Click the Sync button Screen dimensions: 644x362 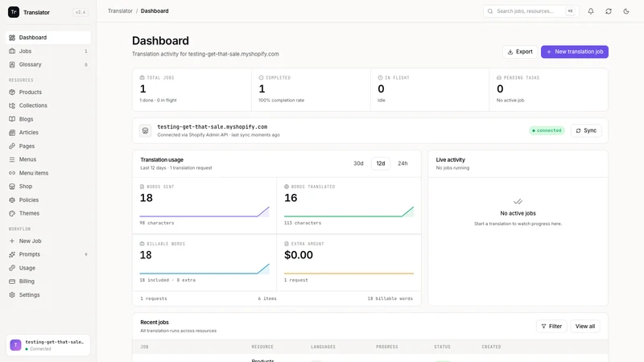[586, 130]
